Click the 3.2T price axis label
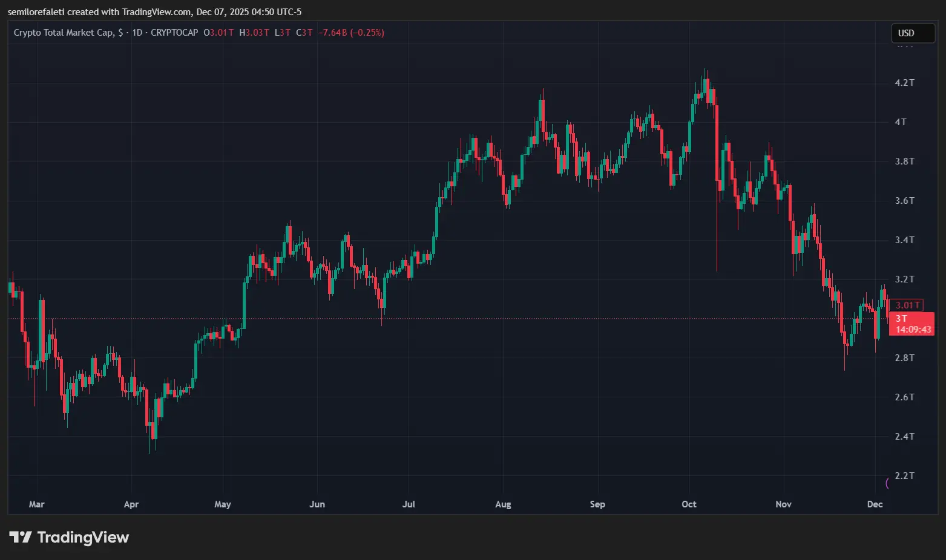946x560 pixels. coord(904,279)
